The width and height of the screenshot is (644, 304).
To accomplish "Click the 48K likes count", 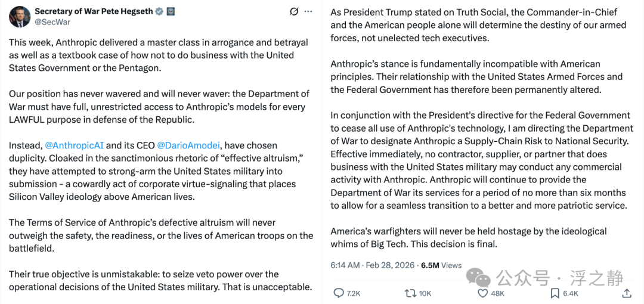I will pos(497,293).
